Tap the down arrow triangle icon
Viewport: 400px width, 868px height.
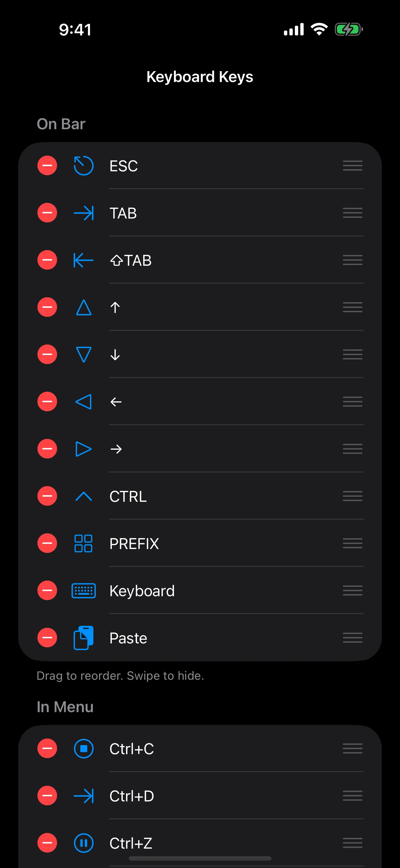[83, 354]
